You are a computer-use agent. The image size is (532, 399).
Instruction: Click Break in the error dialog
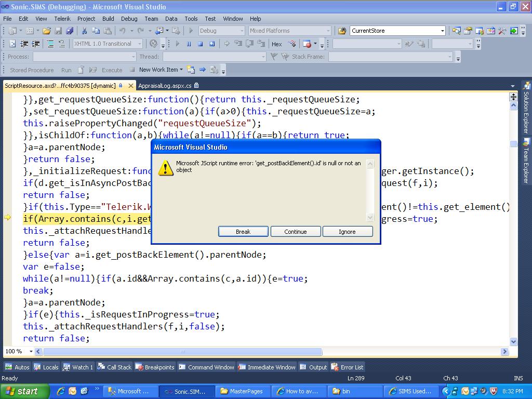(x=243, y=232)
